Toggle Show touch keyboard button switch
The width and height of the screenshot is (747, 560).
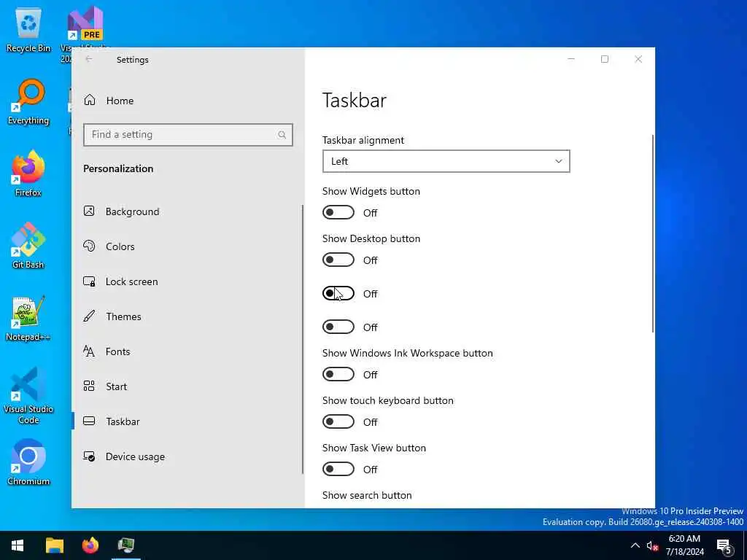point(338,421)
